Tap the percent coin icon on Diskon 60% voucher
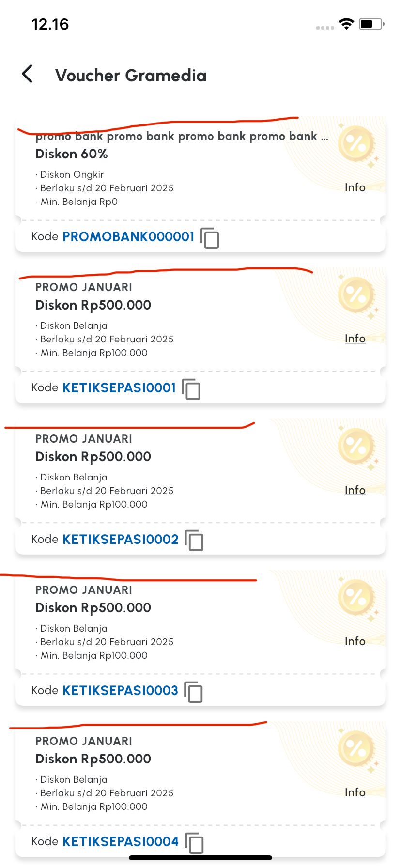 click(357, 144)
